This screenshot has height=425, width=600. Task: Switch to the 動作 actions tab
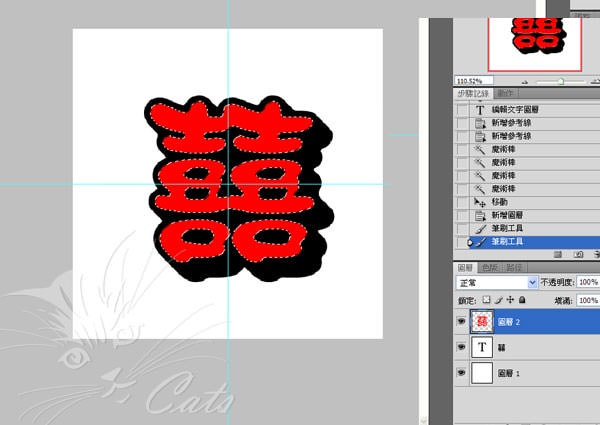pos(505,93)
